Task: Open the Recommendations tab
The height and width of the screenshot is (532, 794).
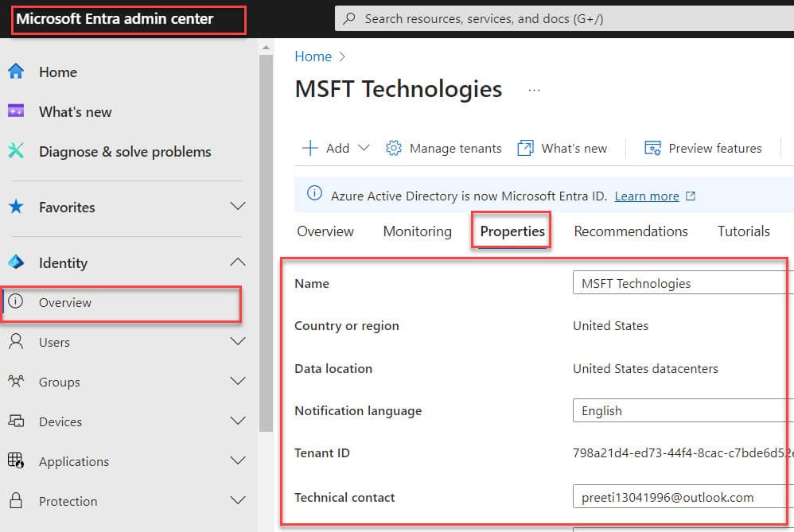Action: (x=630, y=231)
